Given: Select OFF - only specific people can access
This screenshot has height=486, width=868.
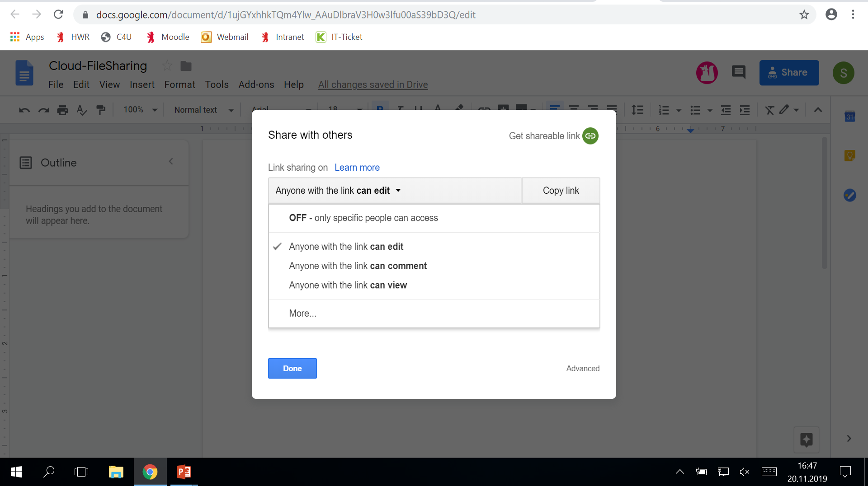Looking at the screenshot, I should (x=363, y=218).
